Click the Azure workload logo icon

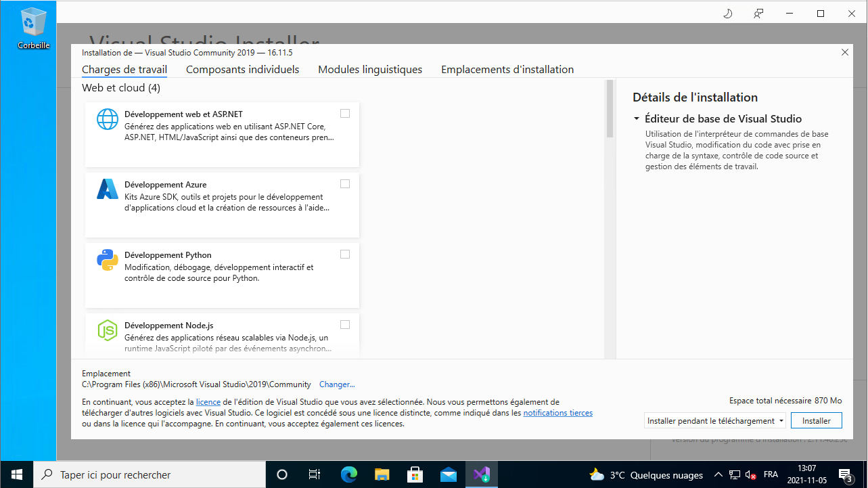(x=108, y=189)
